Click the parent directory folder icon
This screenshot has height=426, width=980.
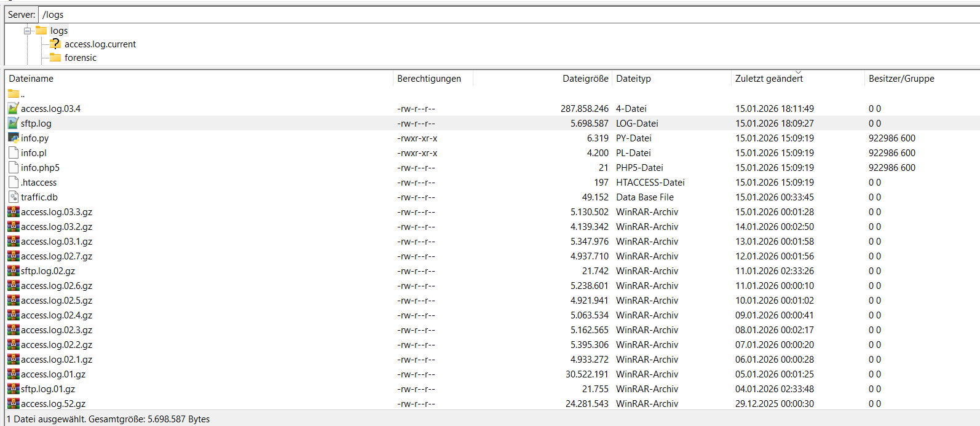(14, 94)
